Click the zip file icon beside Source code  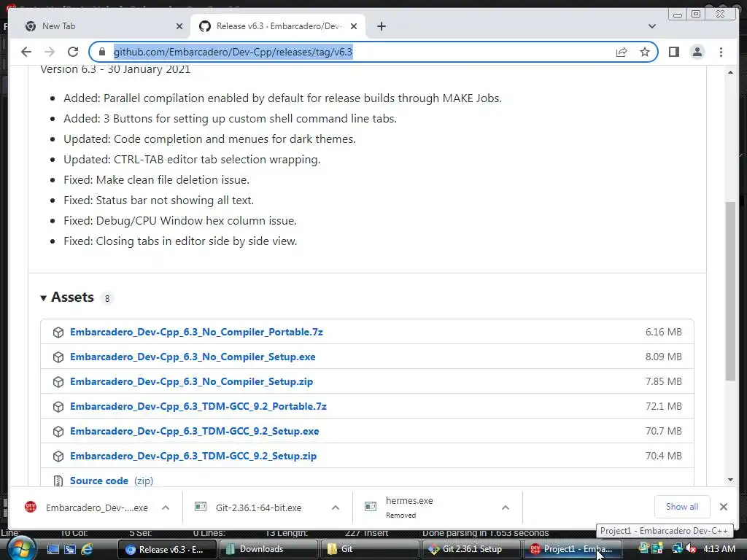[58, 481]
